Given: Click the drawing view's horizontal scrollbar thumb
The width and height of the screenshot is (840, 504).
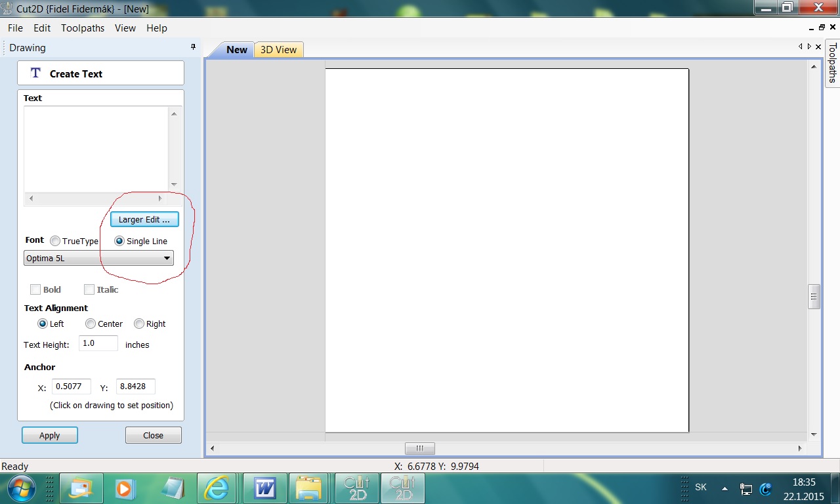Looking at the screenshot, I should click(x=419, y=449).
